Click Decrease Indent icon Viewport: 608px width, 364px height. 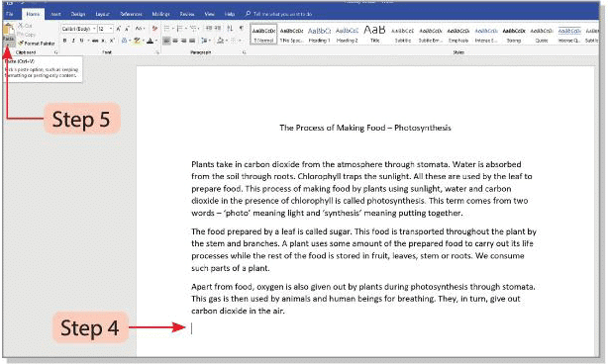click(209, 29)
